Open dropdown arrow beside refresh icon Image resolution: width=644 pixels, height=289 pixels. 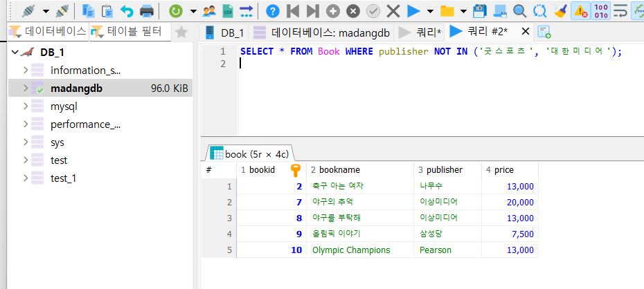tap(193, 11)
